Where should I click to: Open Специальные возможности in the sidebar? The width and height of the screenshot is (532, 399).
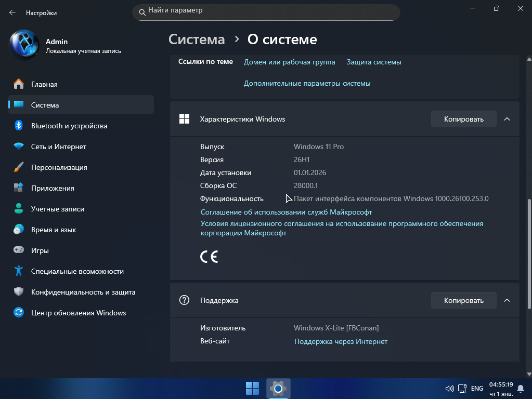[81, 271]
